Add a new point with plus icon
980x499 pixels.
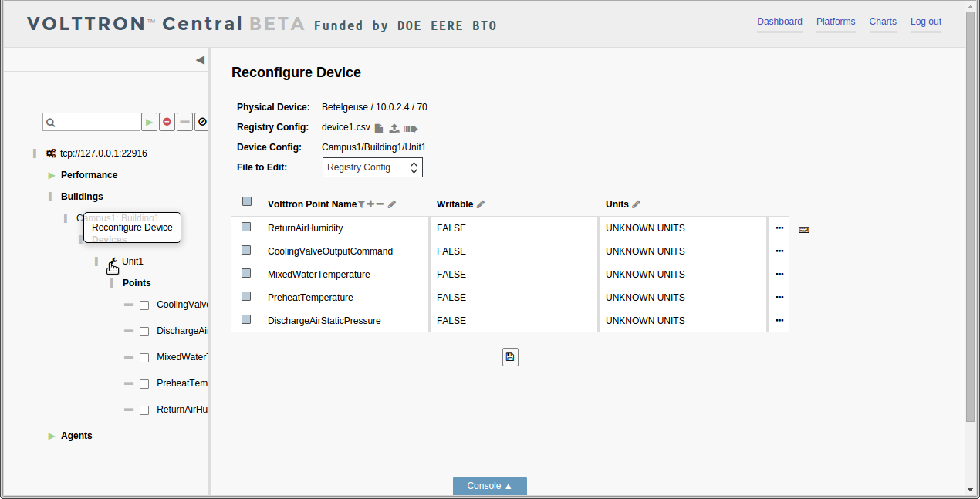click(x=370, y=204)
